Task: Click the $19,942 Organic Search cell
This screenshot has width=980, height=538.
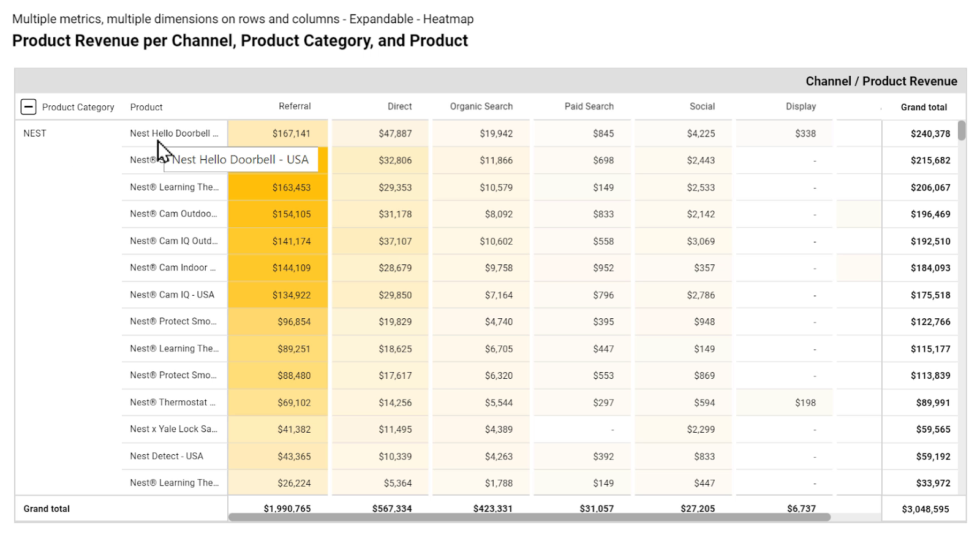Action: (481, 133)
